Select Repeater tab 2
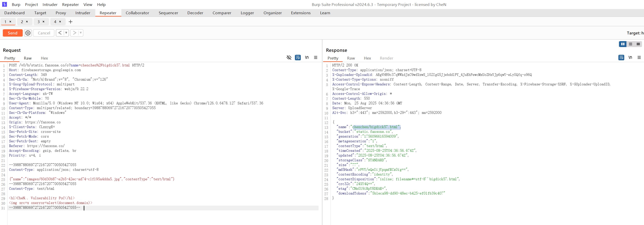Viewport: 644px width, 225px height. (x=22, y=22)
